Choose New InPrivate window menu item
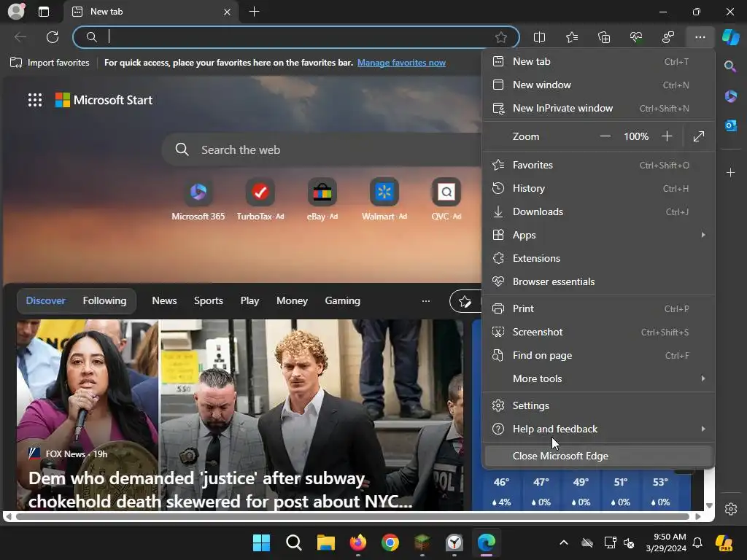 [x=598, y=108]
